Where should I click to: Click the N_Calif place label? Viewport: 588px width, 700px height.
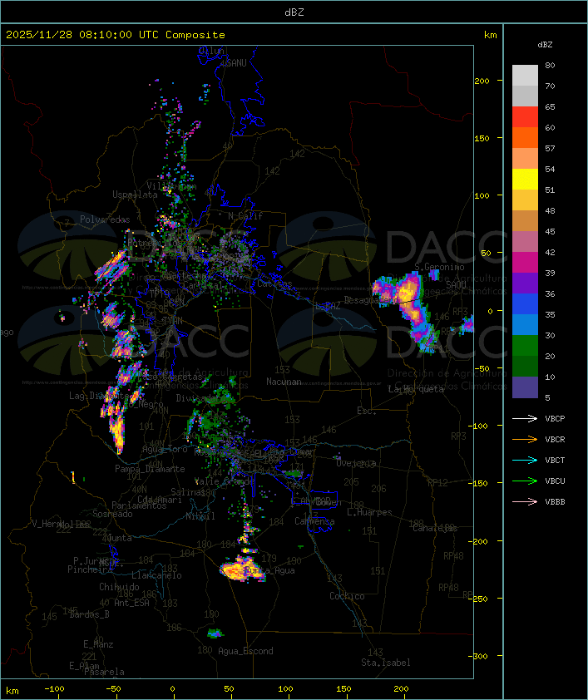point(245,215)
